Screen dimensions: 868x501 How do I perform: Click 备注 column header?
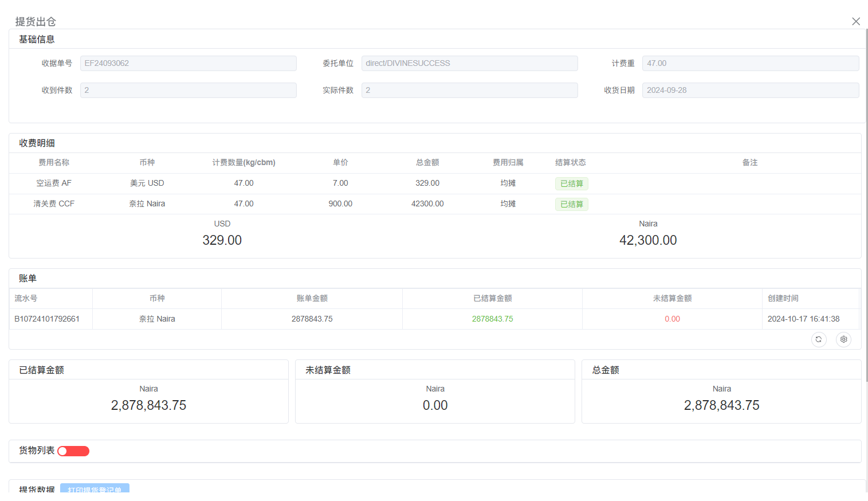(x=750, y=162)
